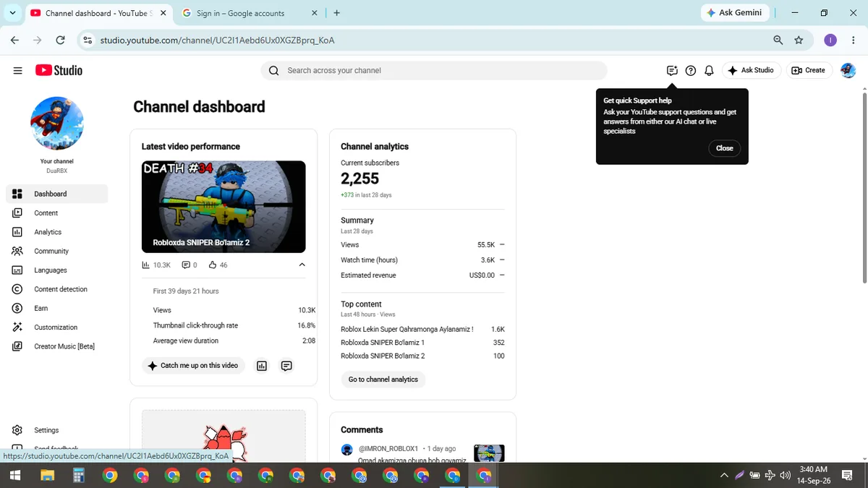Click the 10.3K views bar chart icon
This screenshot has width=868, height=488.
pyautogui.click(x=146, y=265)
